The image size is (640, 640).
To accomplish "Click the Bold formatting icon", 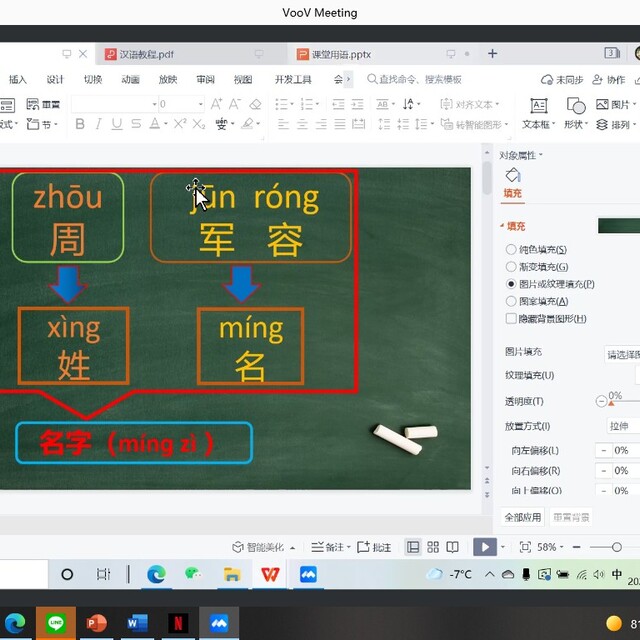I will 80,124.
